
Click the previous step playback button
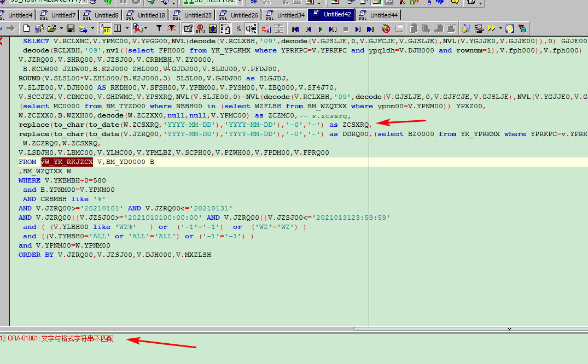(308, 29)
